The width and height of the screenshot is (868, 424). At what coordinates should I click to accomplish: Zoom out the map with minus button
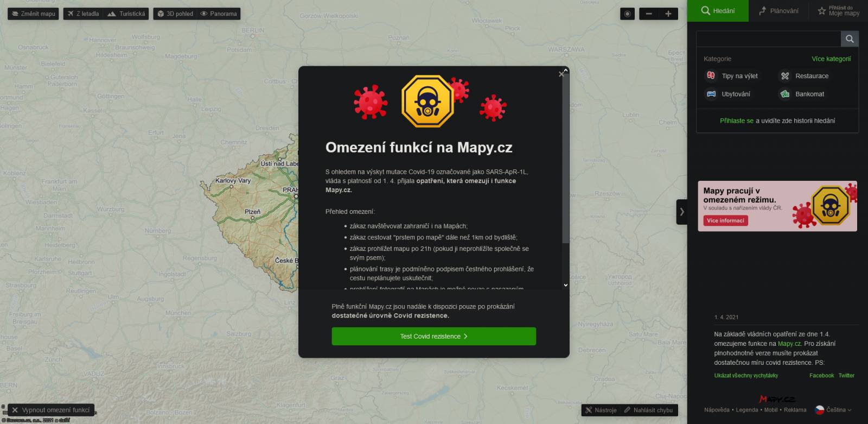(x=649, y=14)
